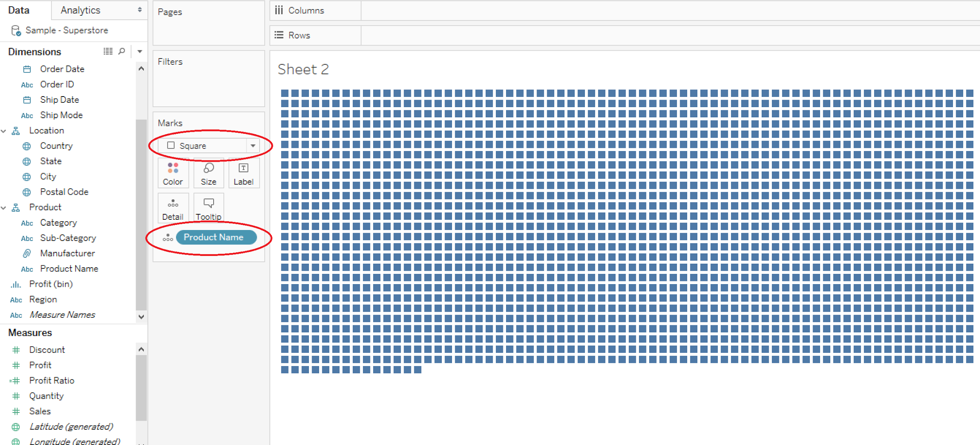The image size is (980, 445).
Task: Select the Product Name pill on Marks
Action: click(217, 237)
